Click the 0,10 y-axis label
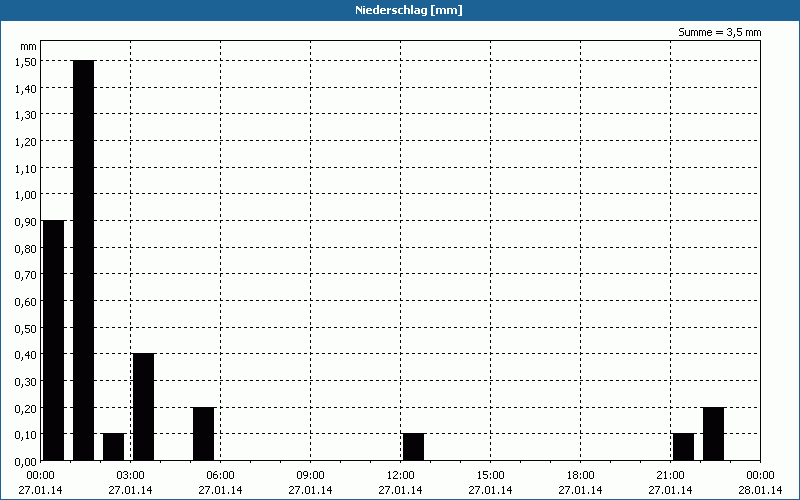Screen dimensions: 800x500 pyautogui.click(x=26, y=435)
